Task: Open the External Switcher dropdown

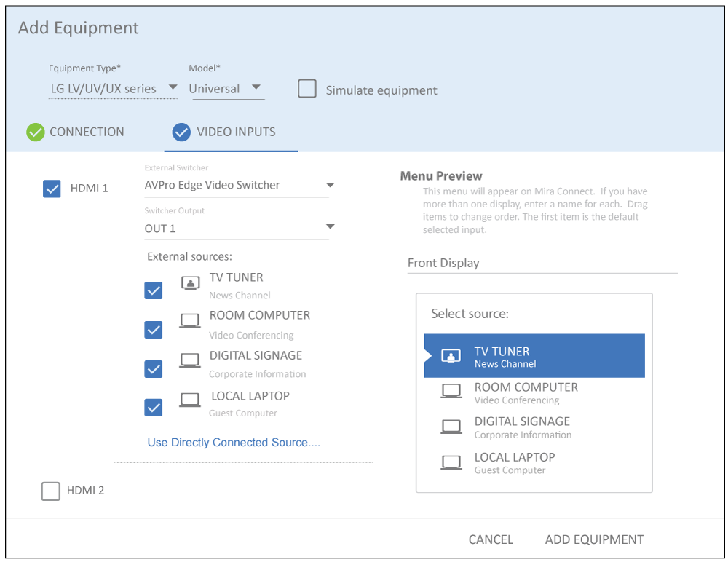Action: 237,185
